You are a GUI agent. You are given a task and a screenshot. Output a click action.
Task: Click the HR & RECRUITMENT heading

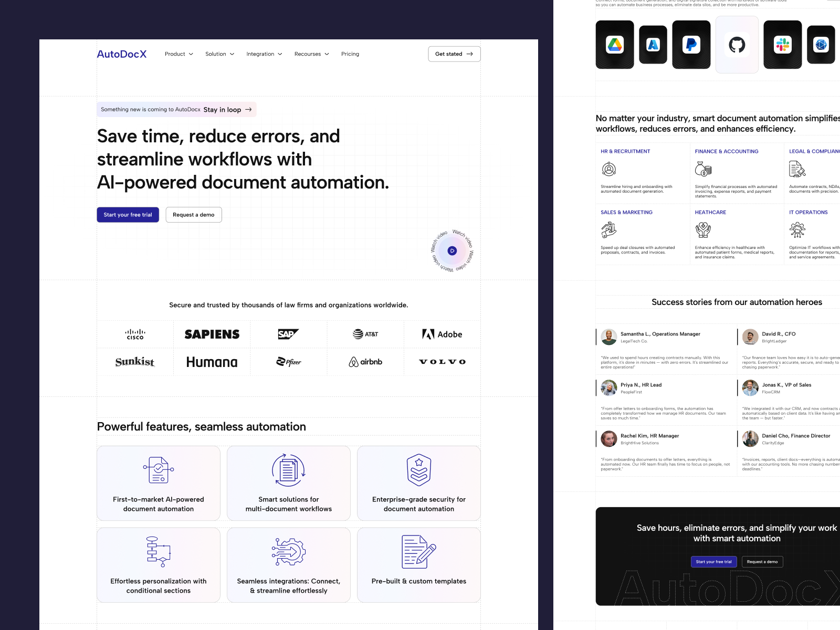(625, 151)
